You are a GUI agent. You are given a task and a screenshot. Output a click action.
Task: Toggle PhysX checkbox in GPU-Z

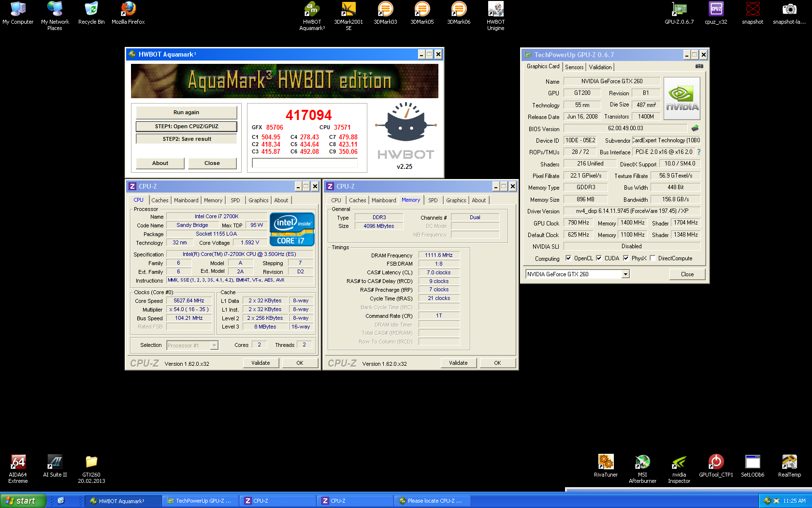click(626, 258)
